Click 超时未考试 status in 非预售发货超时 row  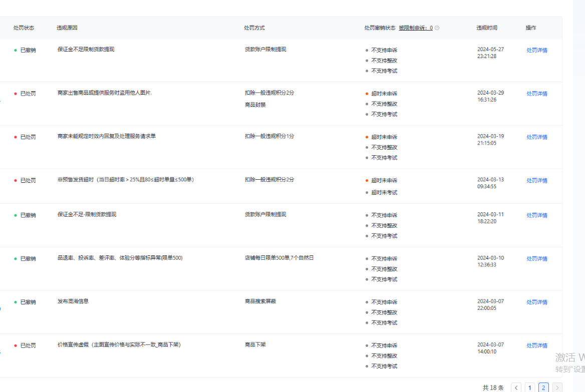(x=384, y=193)
